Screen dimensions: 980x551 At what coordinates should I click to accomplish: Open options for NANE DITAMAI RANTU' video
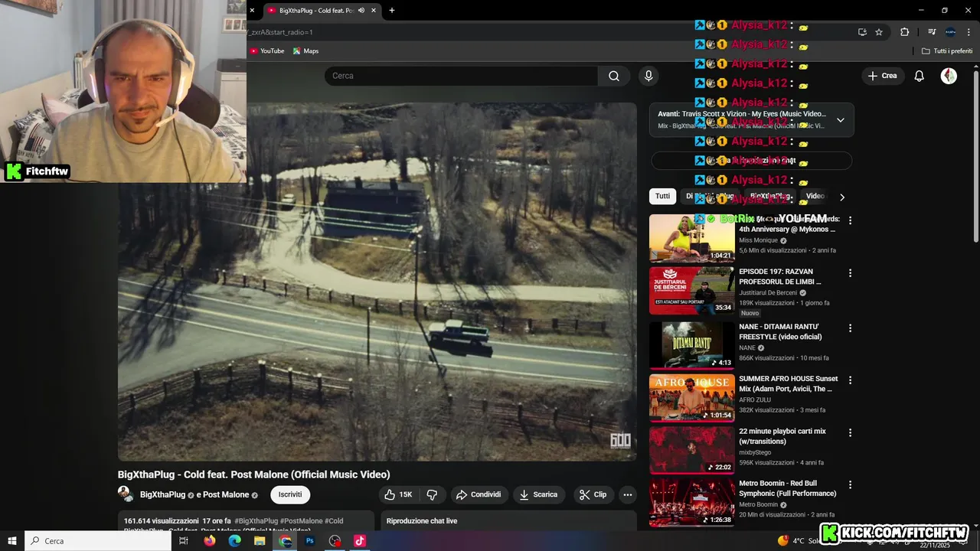850,328
